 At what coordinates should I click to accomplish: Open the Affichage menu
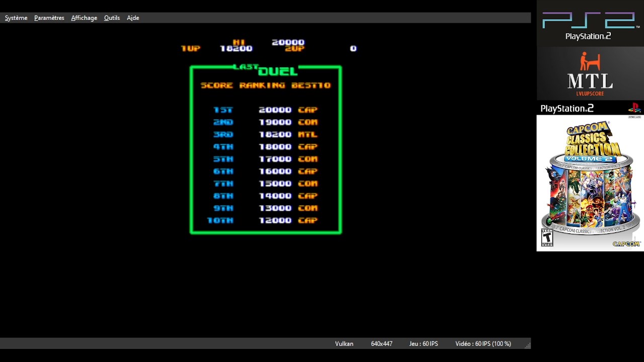pyautogui.click(x=84, y=18)
